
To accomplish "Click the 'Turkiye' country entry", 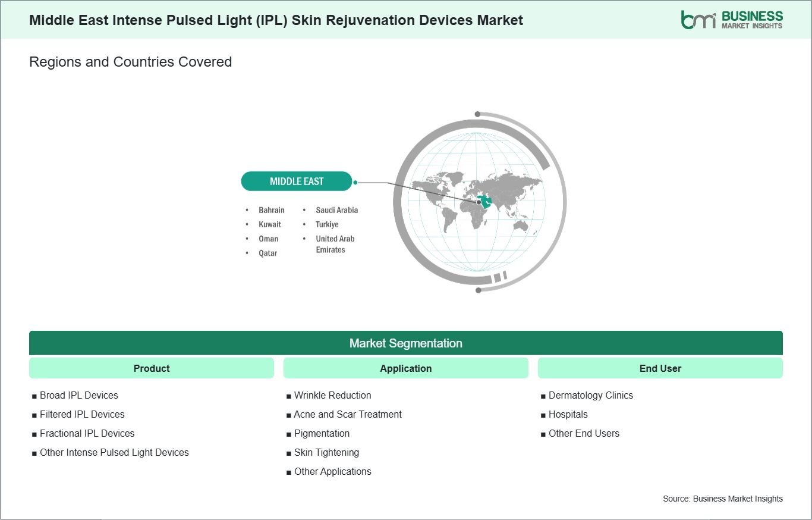I will click(x=327, y=224).
